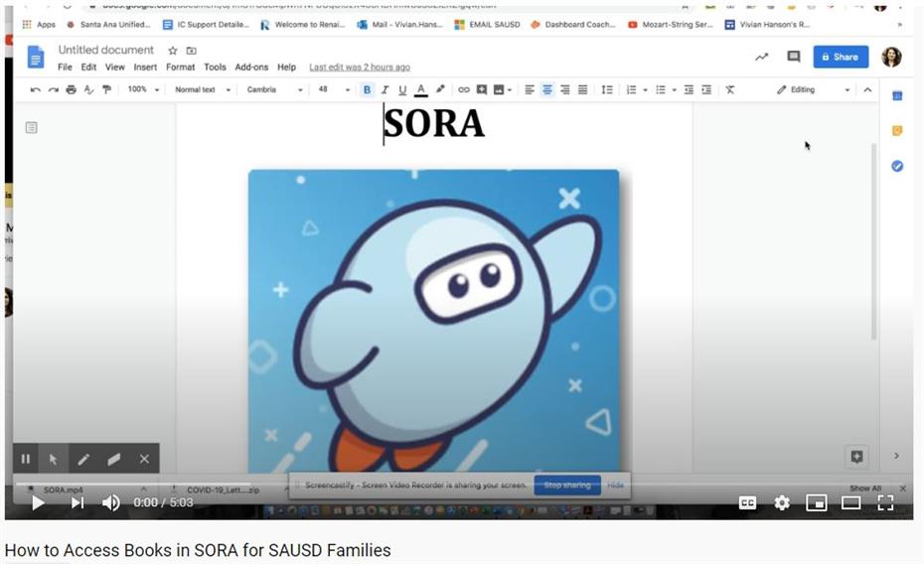Open the Normal text style dropdown
Screen dimensions: 924x564
tap(202, 89)
